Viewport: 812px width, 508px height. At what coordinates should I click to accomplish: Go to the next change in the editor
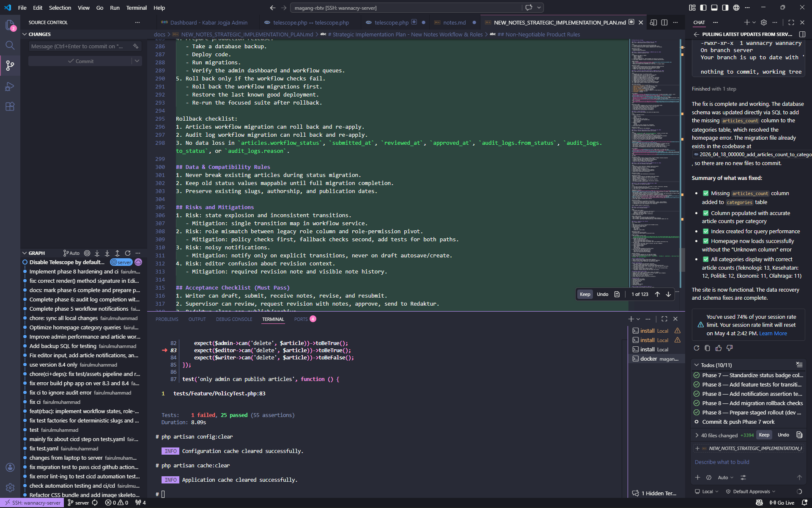tap(668, 294)
